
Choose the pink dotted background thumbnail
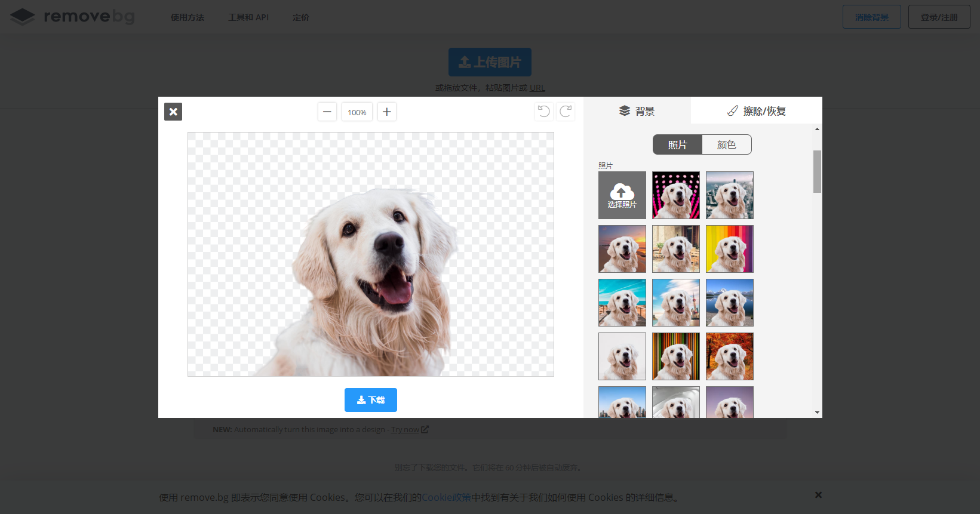[676, 195]
